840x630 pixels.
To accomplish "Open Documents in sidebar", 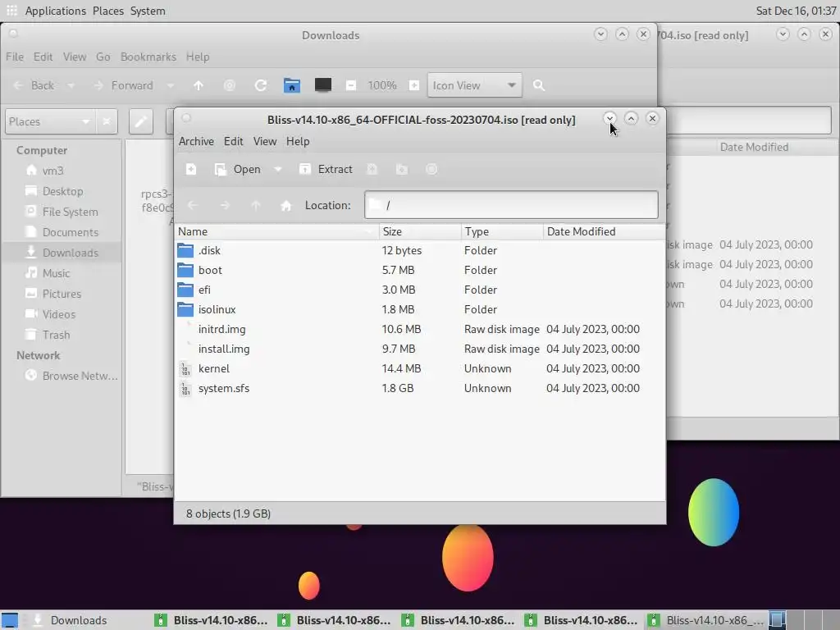I will click(x=62, y=232).
